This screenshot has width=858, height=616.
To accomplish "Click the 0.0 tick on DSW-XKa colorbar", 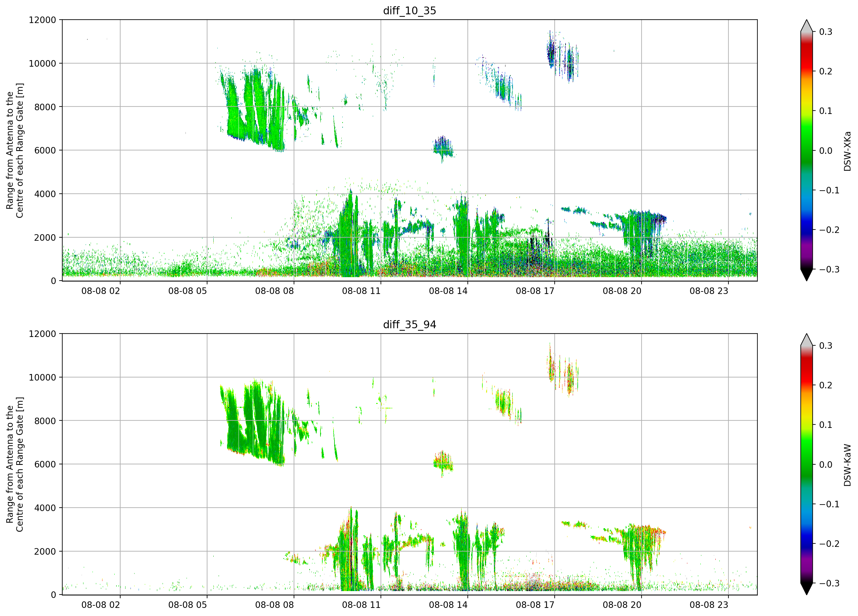I will [826, 151].
